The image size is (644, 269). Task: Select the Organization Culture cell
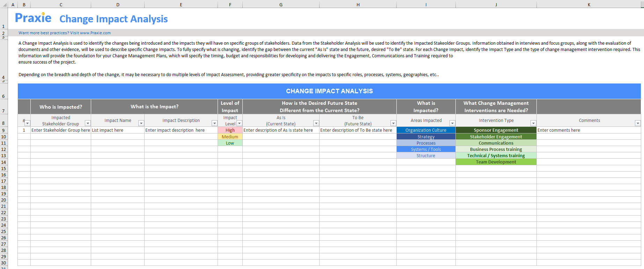426,130
